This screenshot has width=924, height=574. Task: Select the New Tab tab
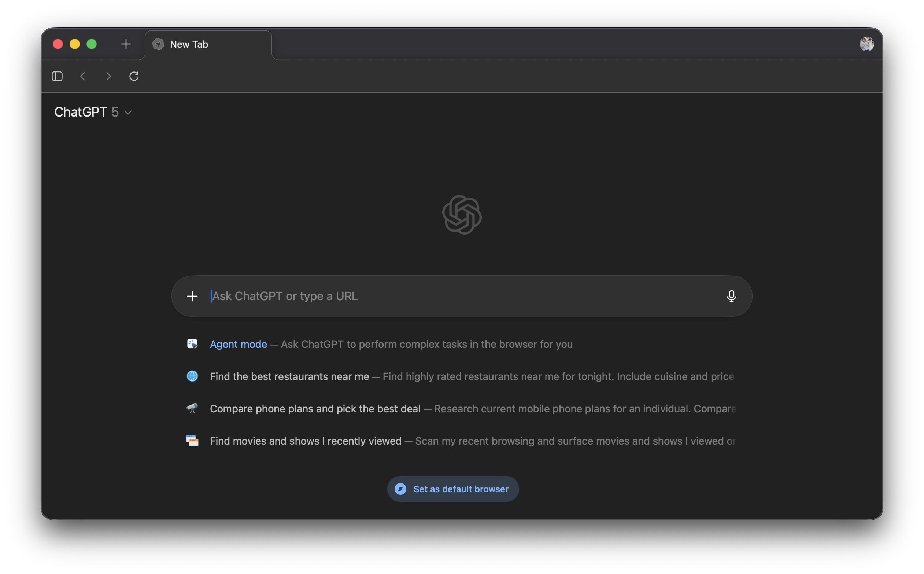pyautogui.click(x=208, y=44)
